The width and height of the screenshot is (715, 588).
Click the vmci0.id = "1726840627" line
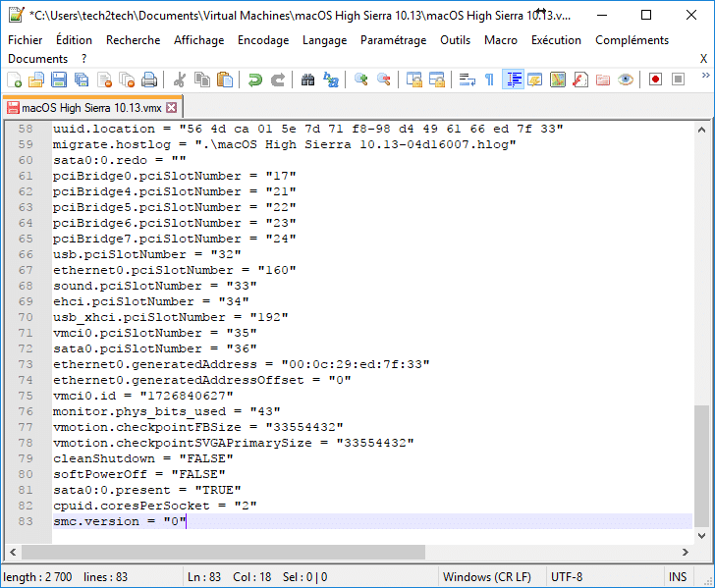[143, 396]
